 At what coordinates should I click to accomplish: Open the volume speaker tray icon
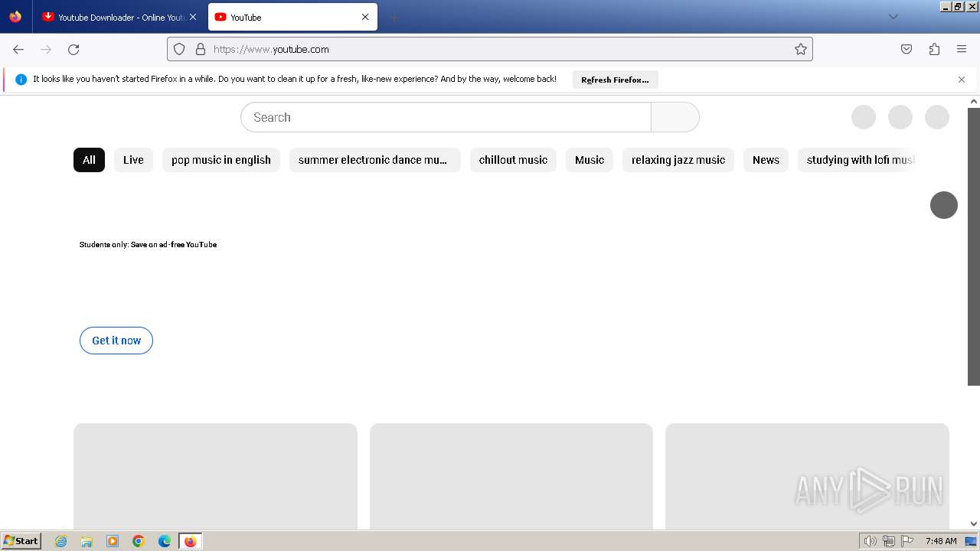coord(870,541)
